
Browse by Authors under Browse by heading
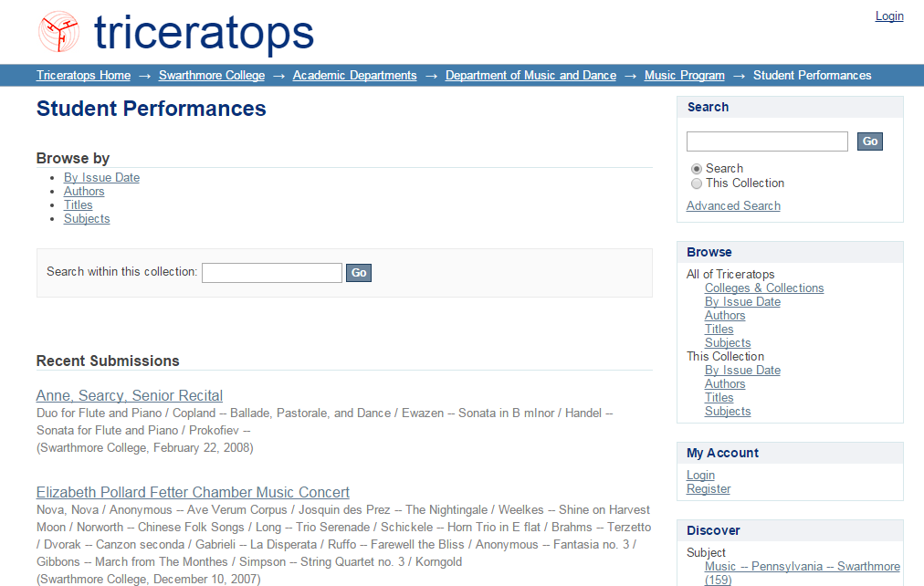click(84, 192)
